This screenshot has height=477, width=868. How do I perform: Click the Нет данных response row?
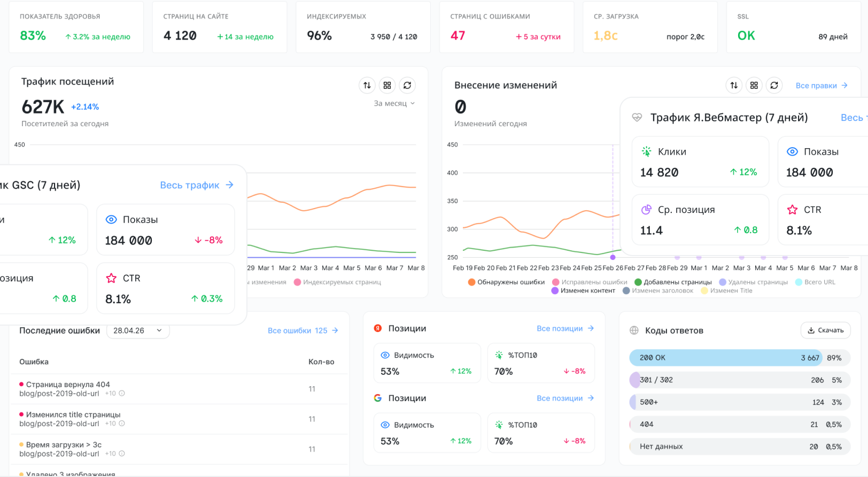[x=740, y=447]
